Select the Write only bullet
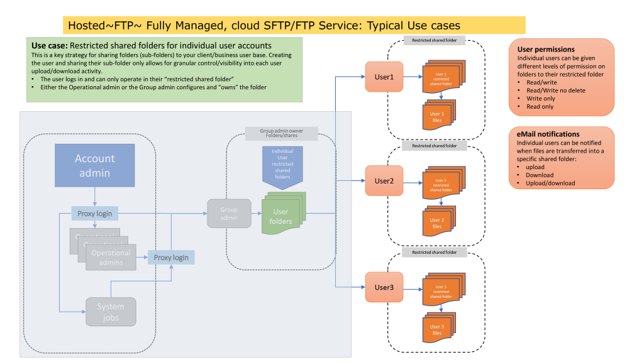 click(536, 99)
